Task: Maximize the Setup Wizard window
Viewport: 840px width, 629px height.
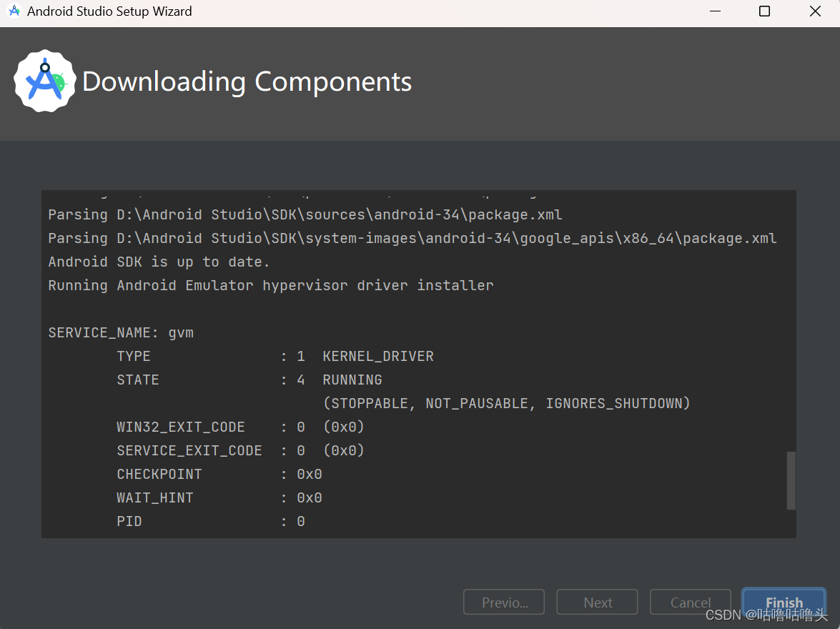Action: point(764,11)
